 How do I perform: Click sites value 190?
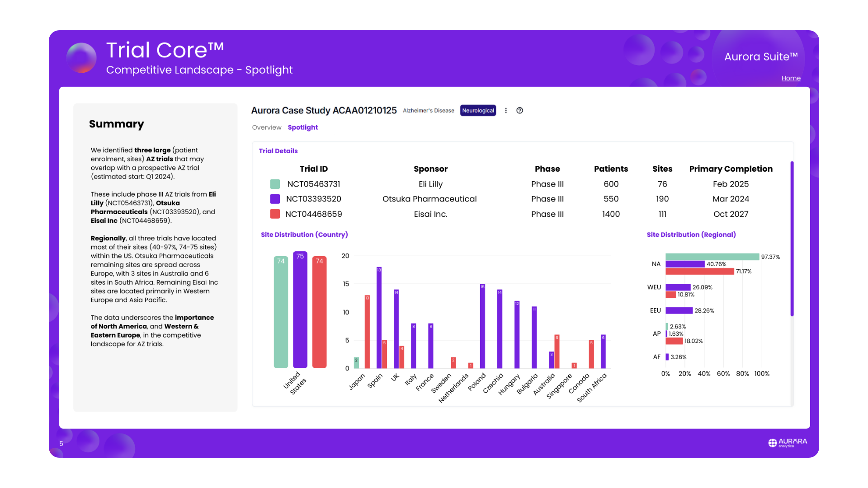click(662, 199)
